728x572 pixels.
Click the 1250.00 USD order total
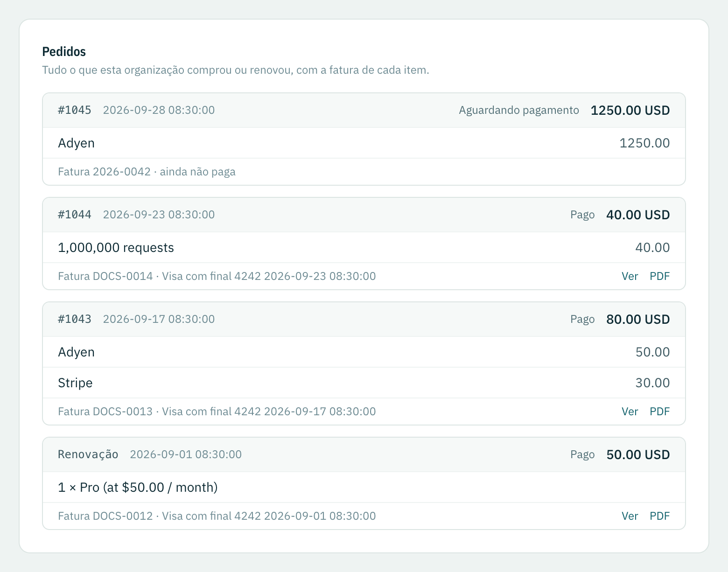[x=630, y=111]
